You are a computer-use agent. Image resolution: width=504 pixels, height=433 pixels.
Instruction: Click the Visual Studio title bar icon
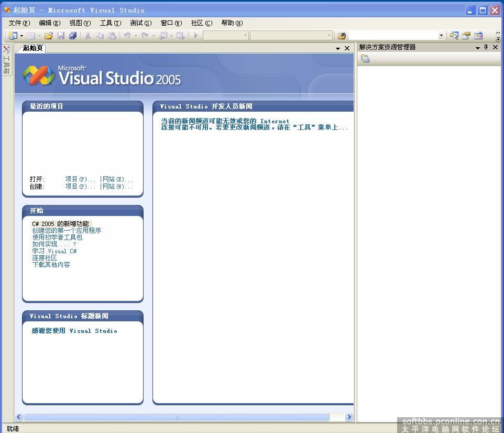tap(7, 10)
